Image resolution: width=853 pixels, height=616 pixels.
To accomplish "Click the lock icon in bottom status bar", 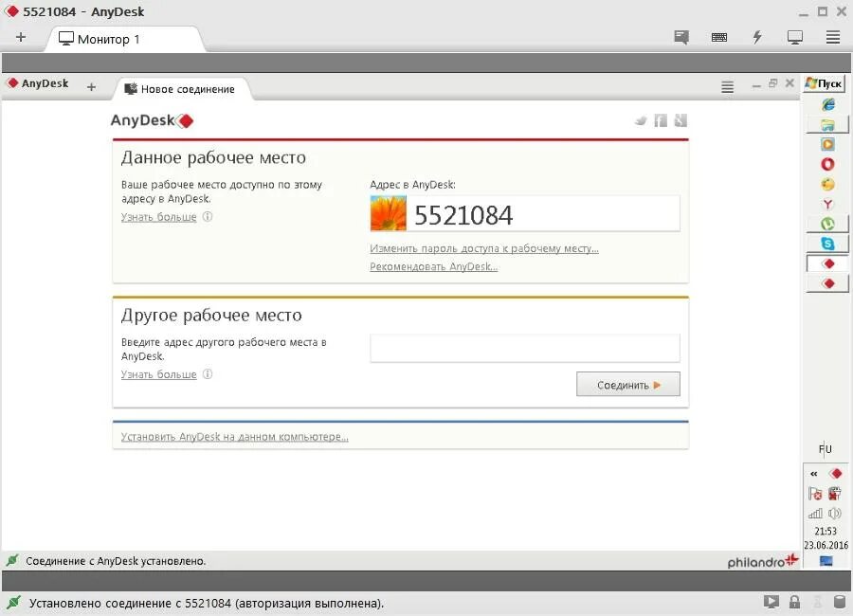I will click(795, 602).
